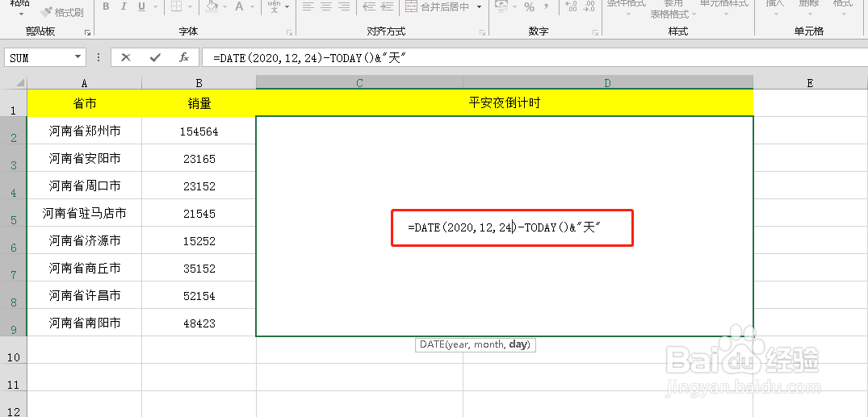The image size is (868, 417).
Task: Click the Select All corner triangle
Action: 20,82
